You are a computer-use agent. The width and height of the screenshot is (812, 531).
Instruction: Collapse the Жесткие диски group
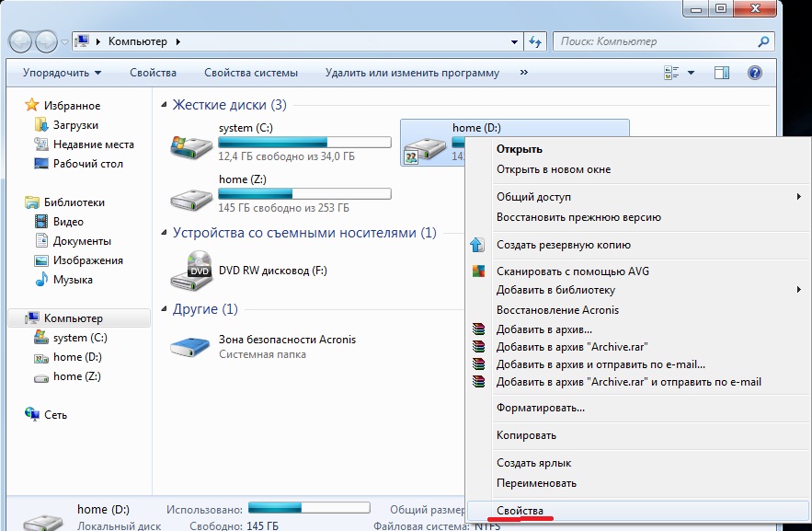[164, 105]
